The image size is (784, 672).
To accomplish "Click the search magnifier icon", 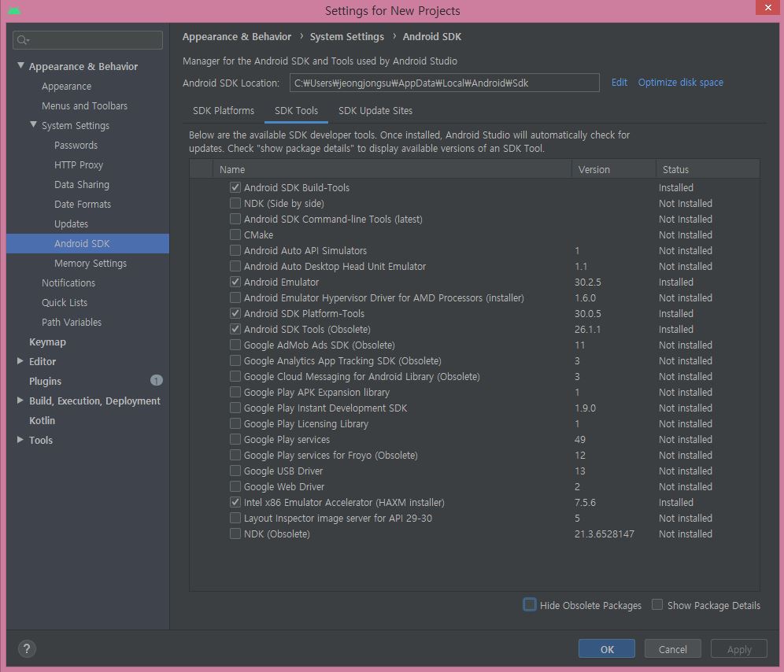I will click(23, 40).
